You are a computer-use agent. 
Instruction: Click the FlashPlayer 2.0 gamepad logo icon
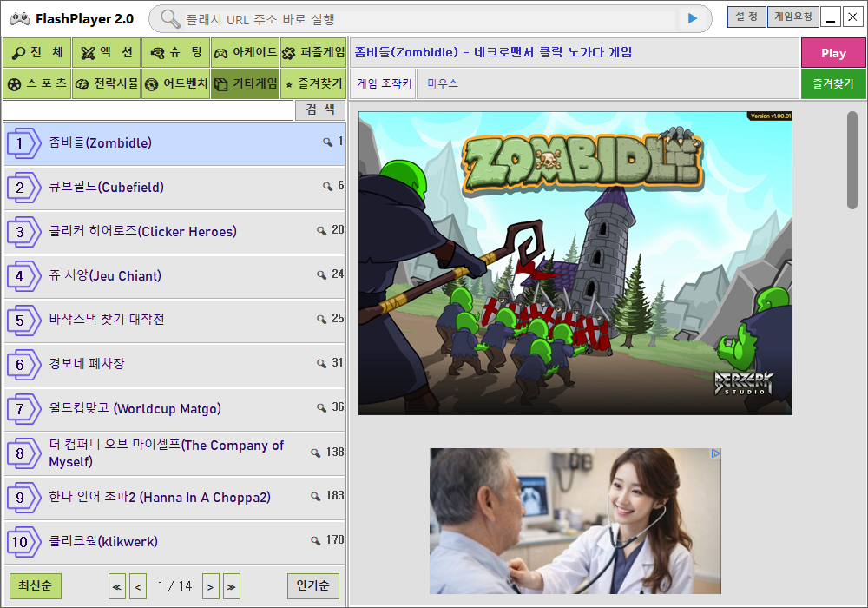20,19
